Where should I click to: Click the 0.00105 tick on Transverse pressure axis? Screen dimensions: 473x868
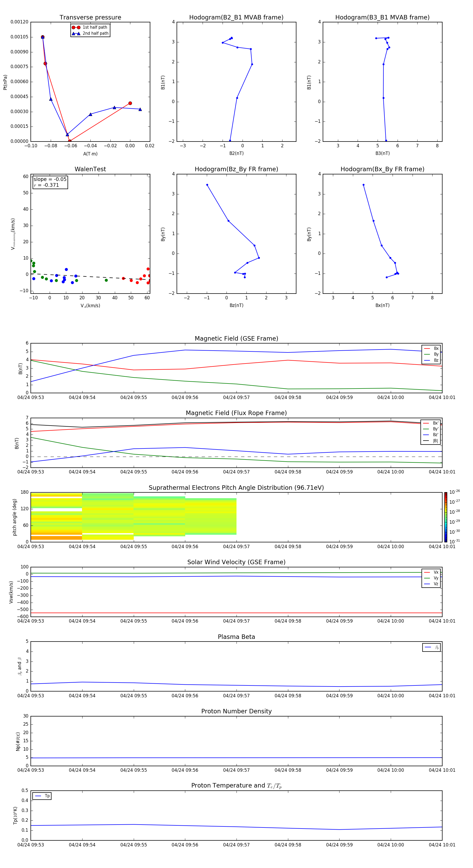19,37
